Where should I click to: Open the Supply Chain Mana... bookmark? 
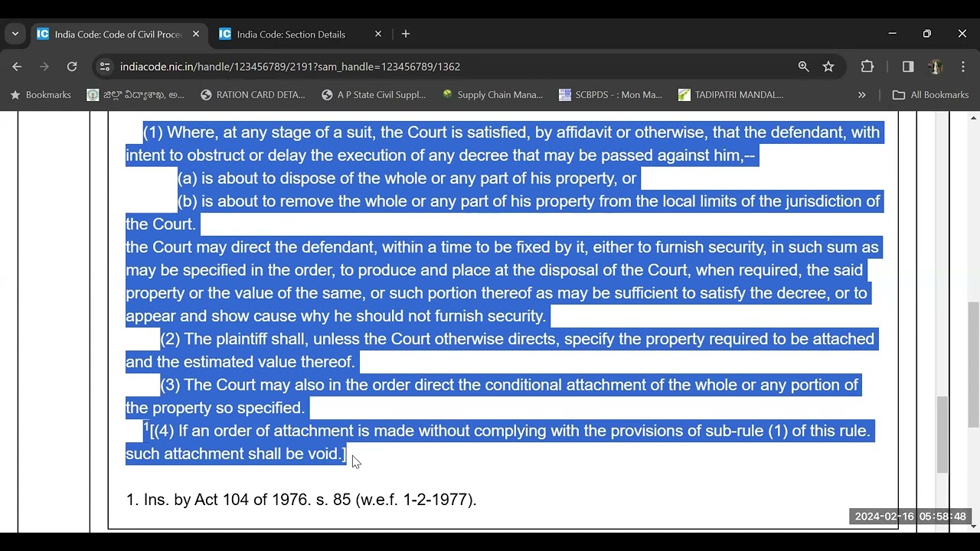tap(492, 95)
